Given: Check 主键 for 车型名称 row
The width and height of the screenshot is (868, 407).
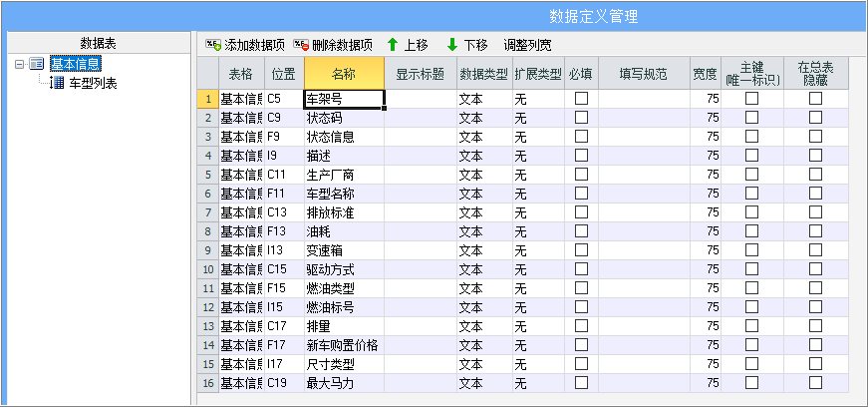Looking at the screenshot, I should click(751, 194).
